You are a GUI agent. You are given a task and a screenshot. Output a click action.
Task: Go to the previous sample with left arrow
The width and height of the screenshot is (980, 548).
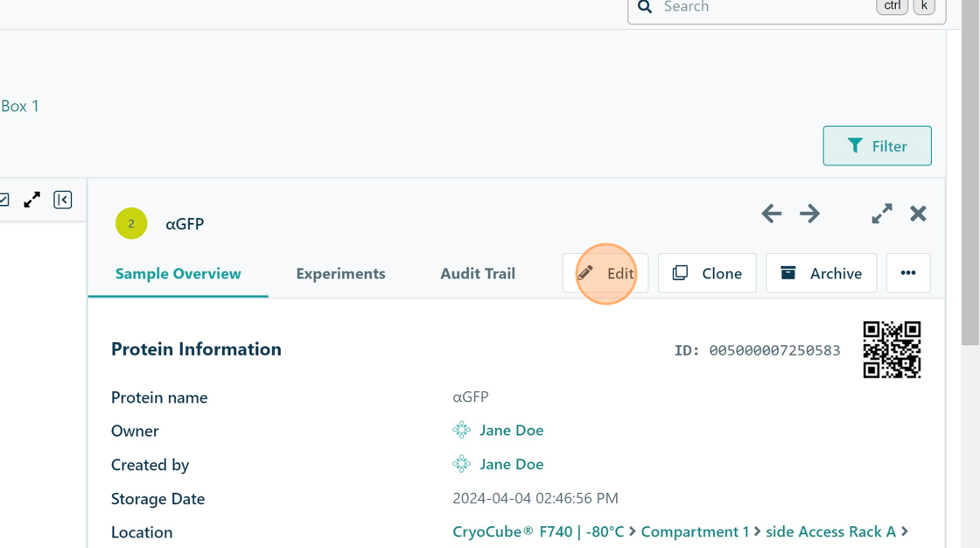(771, 214)
